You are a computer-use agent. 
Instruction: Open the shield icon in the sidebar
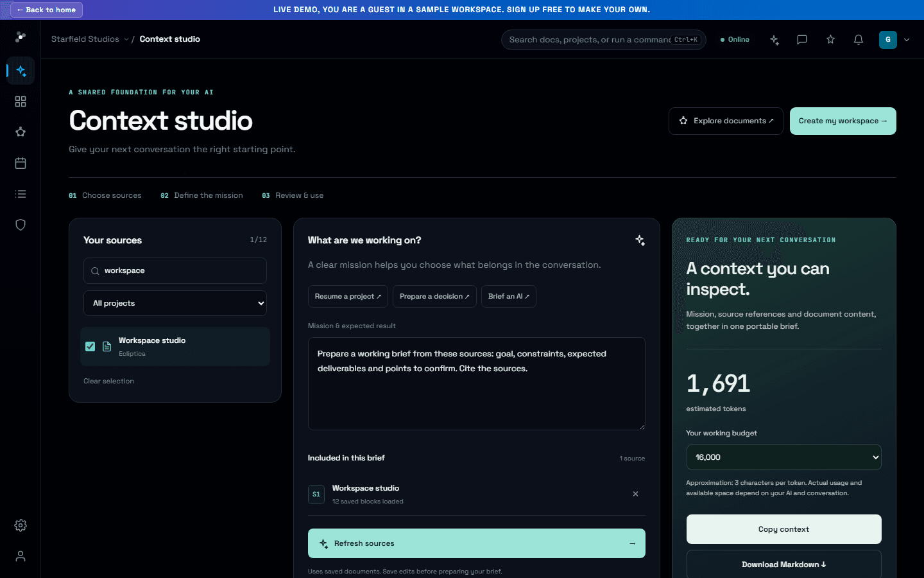[21, 225]
